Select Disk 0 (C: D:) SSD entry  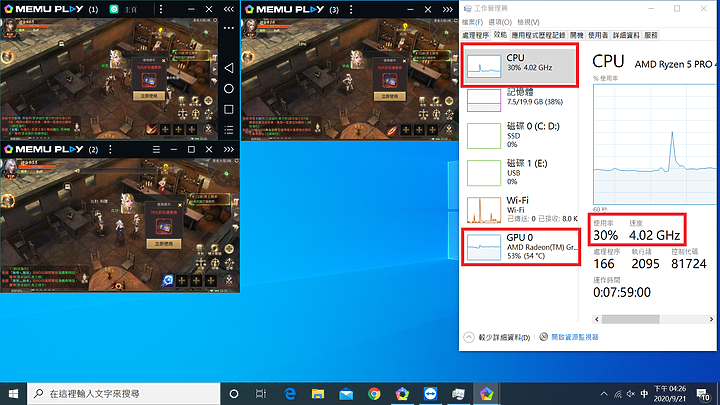point(520,135)
